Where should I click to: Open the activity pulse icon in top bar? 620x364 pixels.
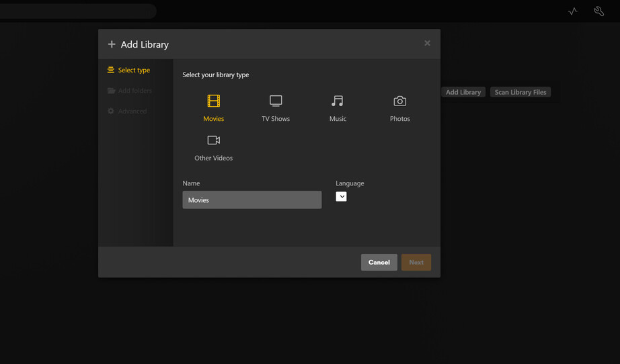pos(572,11)
